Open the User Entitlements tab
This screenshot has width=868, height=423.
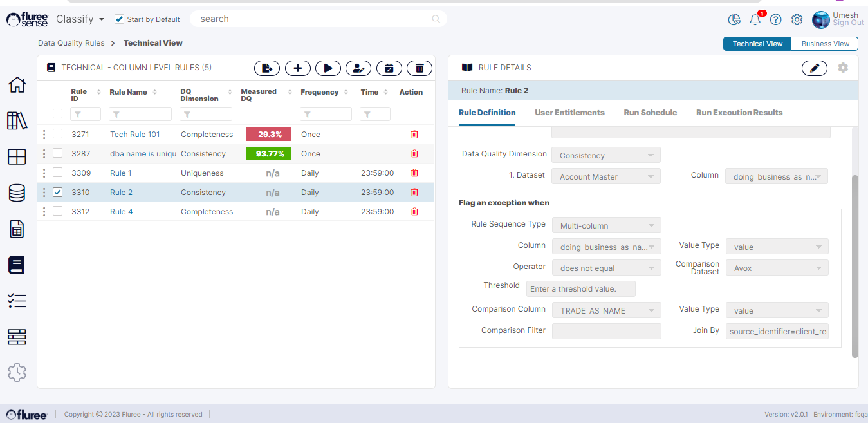pos(569,113)
